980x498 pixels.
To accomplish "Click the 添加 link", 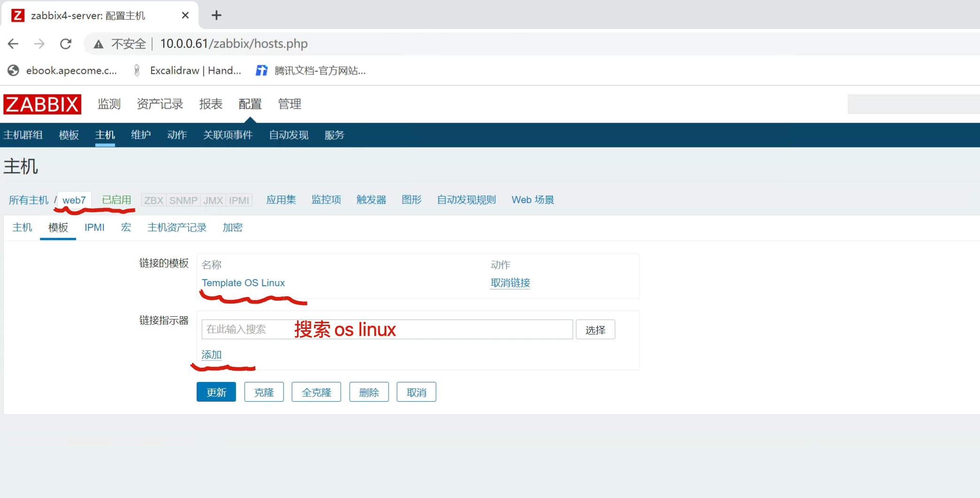I will click(x=211, y=355).
